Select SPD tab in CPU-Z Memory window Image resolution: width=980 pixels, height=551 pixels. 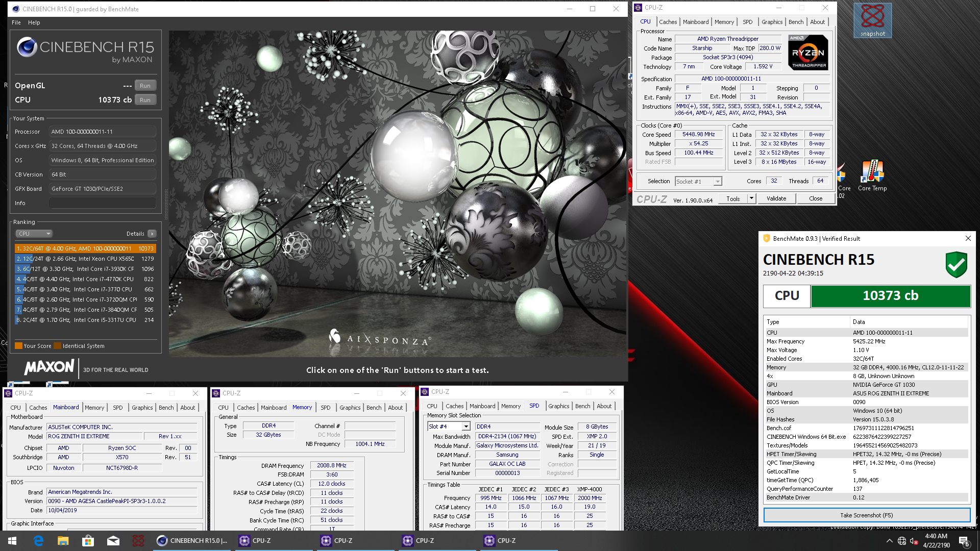point(325,408)
